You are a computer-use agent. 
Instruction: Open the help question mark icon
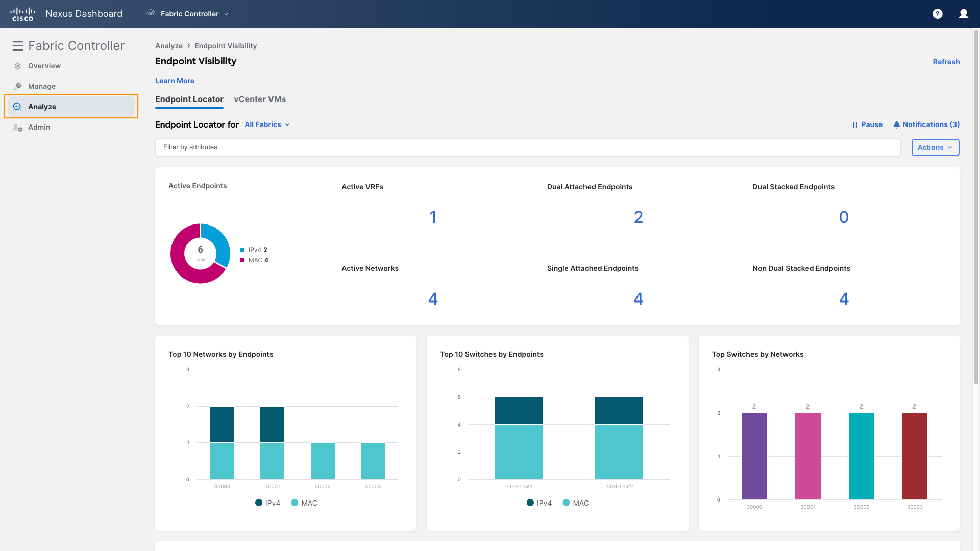click(938, 14)
